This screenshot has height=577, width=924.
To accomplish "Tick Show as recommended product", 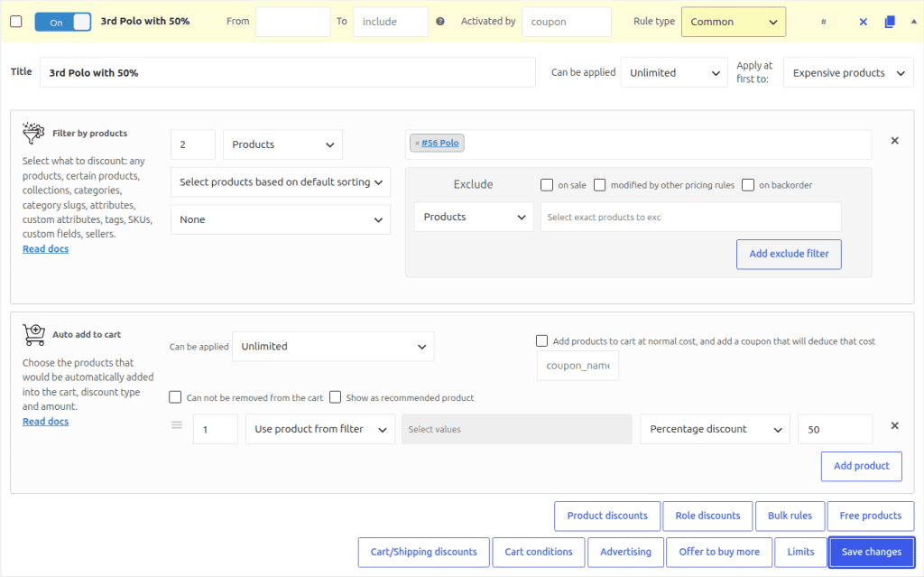I will (336, 397).
